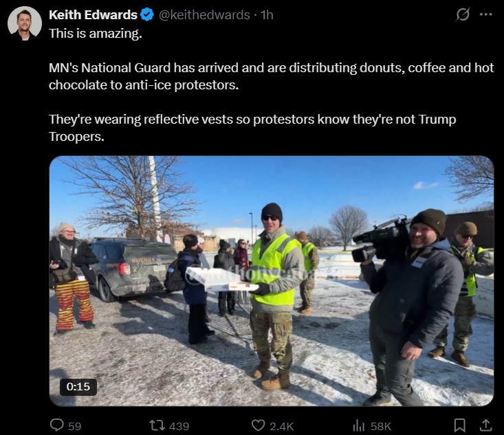Click the blue verified checkmark badge
This screenshot has height=435, width=504.
coord(147,15)
